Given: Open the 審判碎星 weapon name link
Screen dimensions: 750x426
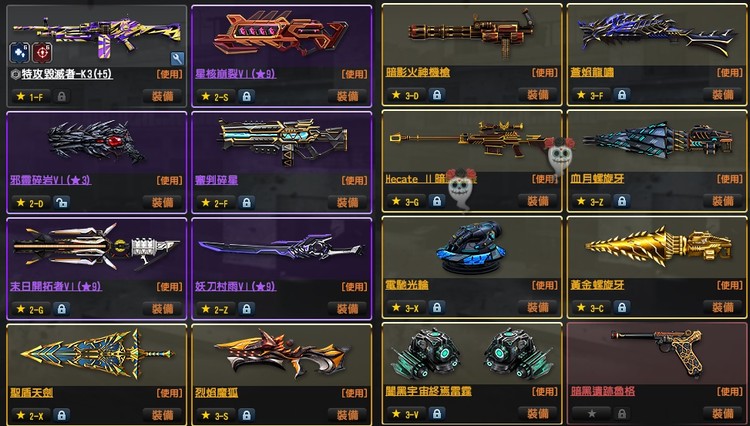Looking at the screenshot, I should pos(216,180).
